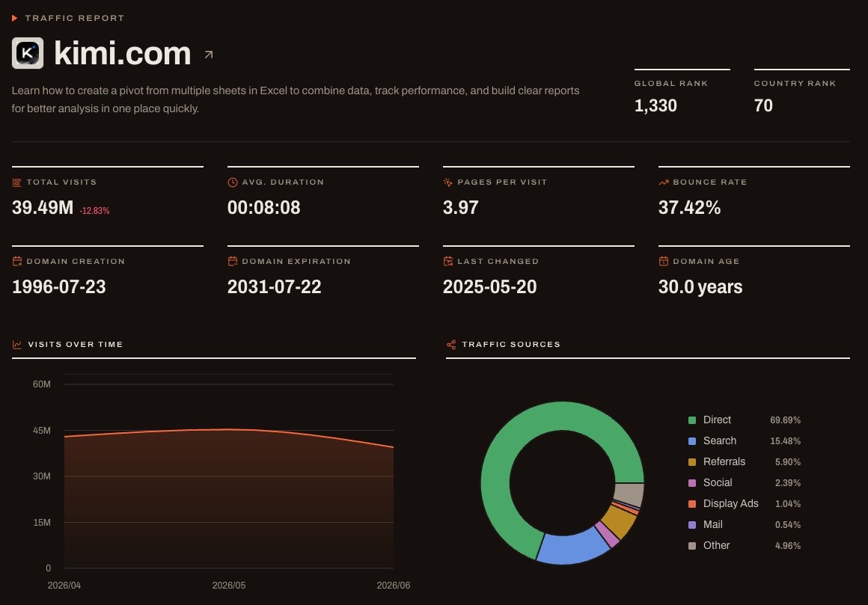The image size is (868, 605).
Task: Click the Bounce Rate trend icon
Action: pos(664,182)
